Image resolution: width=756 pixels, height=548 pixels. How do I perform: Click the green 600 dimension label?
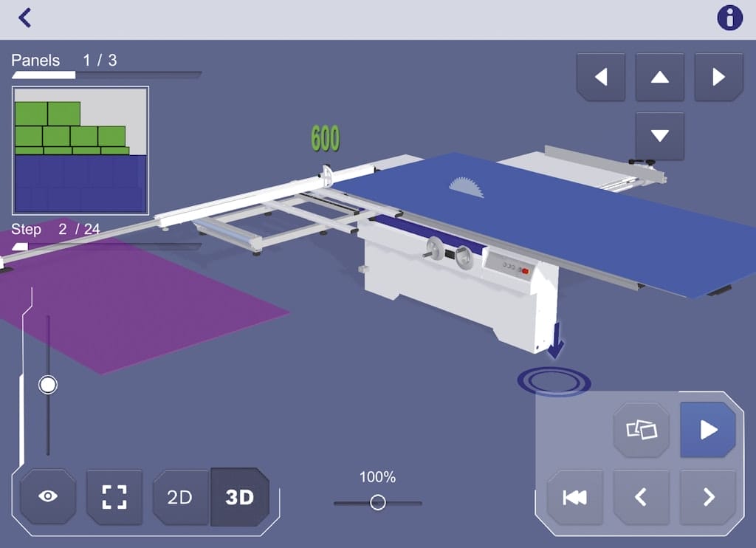325,138
